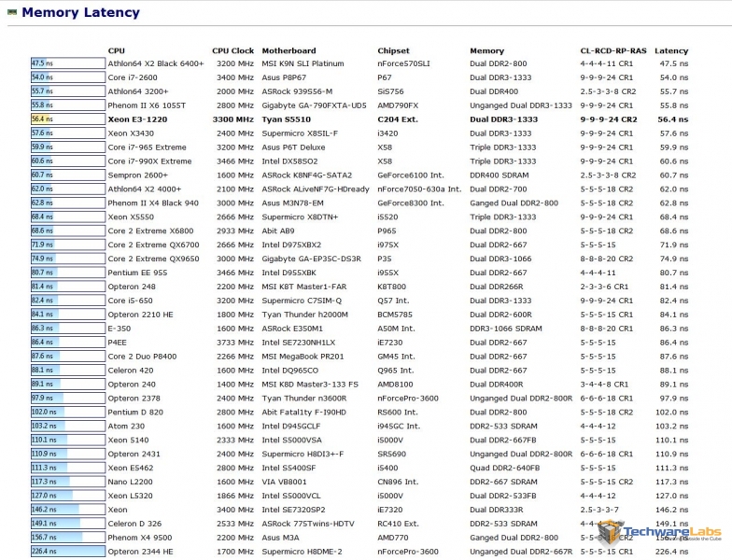Select the Phenom II X6 1055T entry
Image resolution: width=732 pixels, height=560 pixels.
(x=147, y=105)
